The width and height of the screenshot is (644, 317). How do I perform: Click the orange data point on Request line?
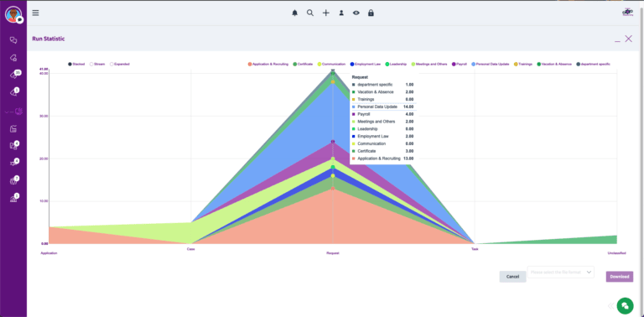click(x=333, y=189)
